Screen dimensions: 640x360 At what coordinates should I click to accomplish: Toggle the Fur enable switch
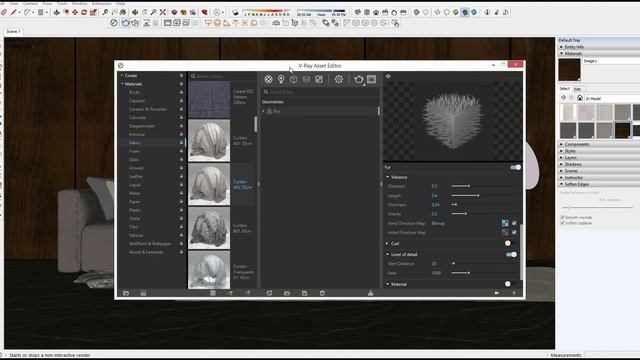pos(516,167)
